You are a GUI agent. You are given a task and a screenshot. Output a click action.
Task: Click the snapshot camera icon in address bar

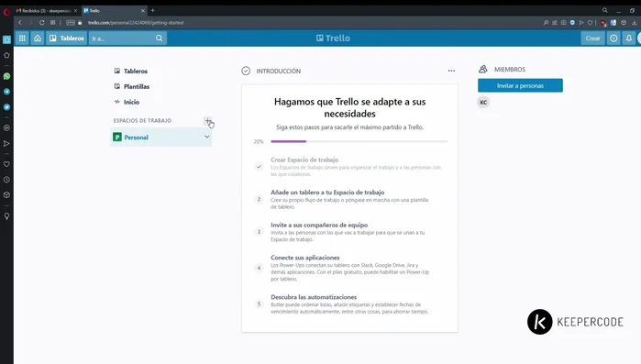pos(563,23)
